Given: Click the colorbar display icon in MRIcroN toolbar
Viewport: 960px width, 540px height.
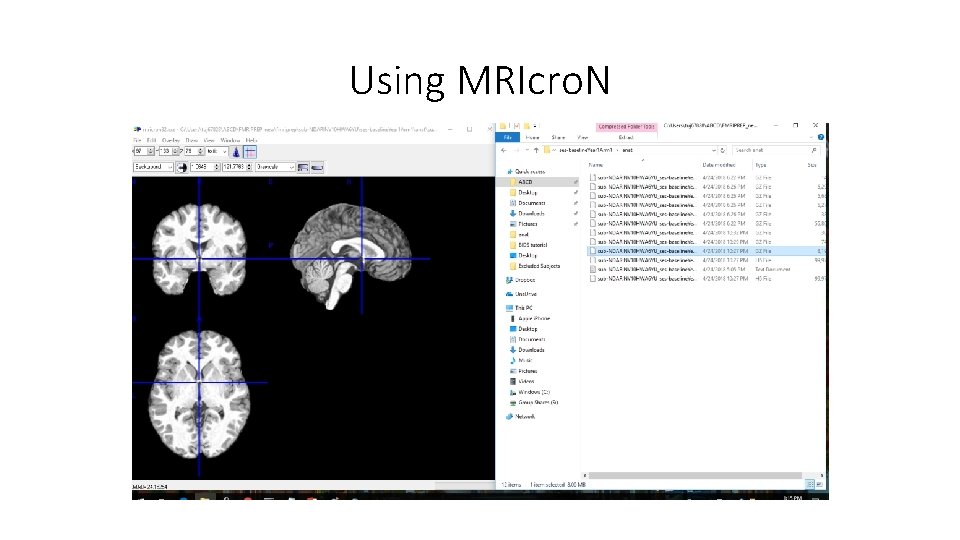Looking at the screenshot, I should 303,167.
